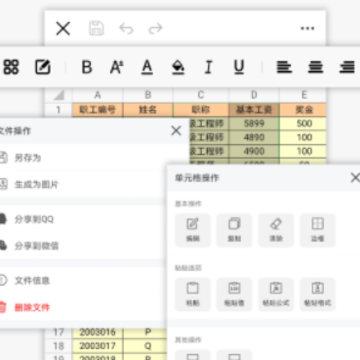Image resolution: width=360 pixels, height=360 pixels.
Task: Click the select-all corner triangle of the sheet
Action: (59, 95)
